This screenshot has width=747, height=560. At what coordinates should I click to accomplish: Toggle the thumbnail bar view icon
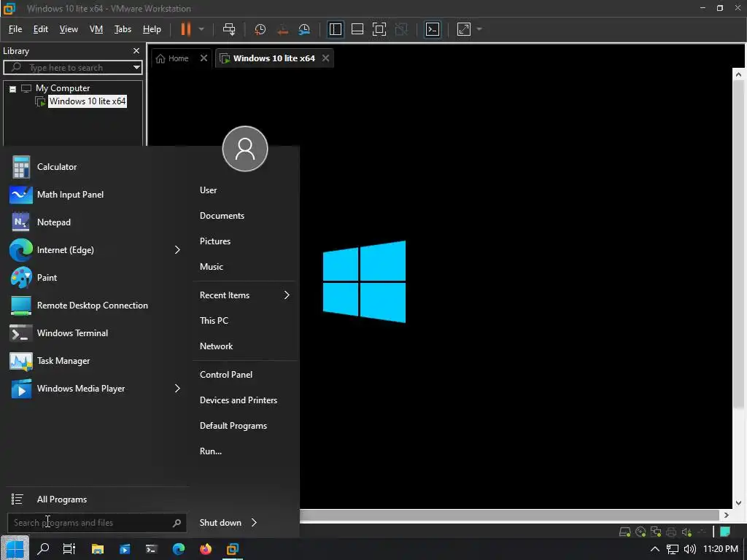pos(357,29)
